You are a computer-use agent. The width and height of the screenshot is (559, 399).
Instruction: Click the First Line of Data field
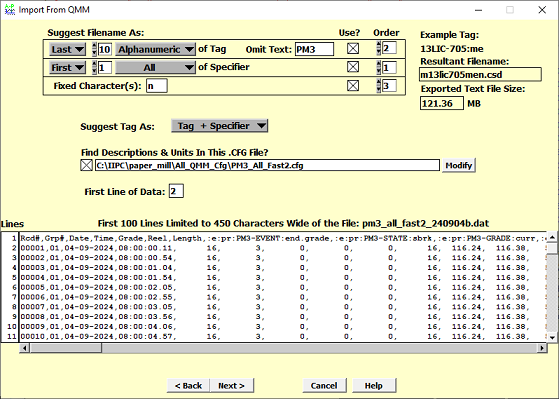(x=176, y=191)
